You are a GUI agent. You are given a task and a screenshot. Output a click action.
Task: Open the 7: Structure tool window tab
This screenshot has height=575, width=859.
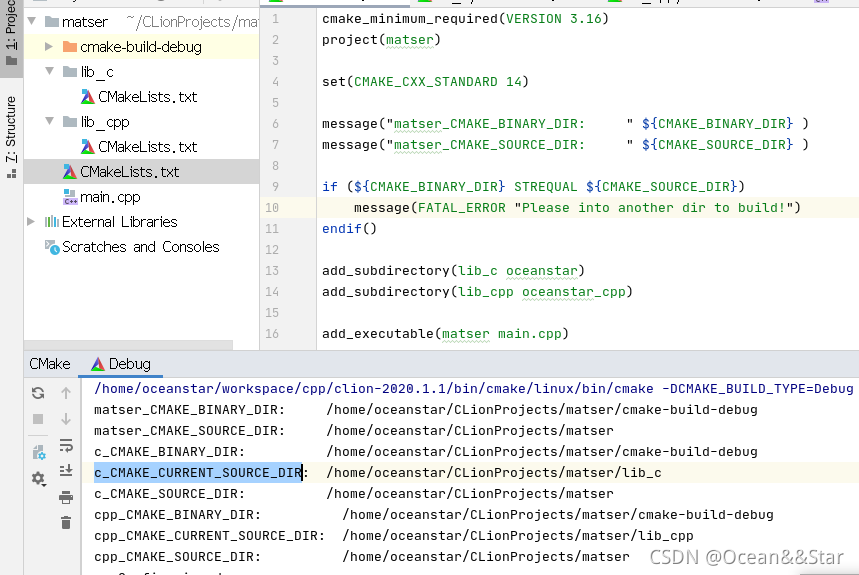[11, 137]
